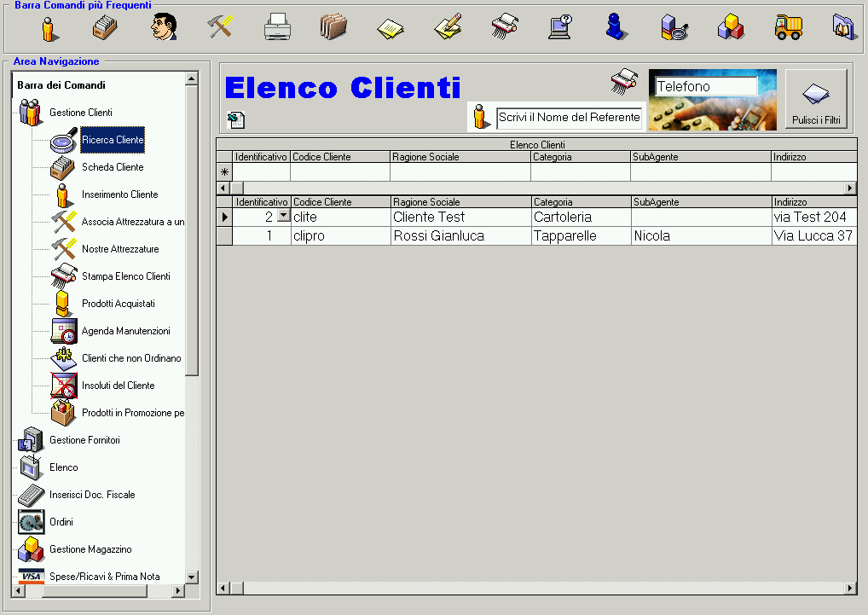
Task: Select row selector for Cliente Test record
Action: (224, 217)
